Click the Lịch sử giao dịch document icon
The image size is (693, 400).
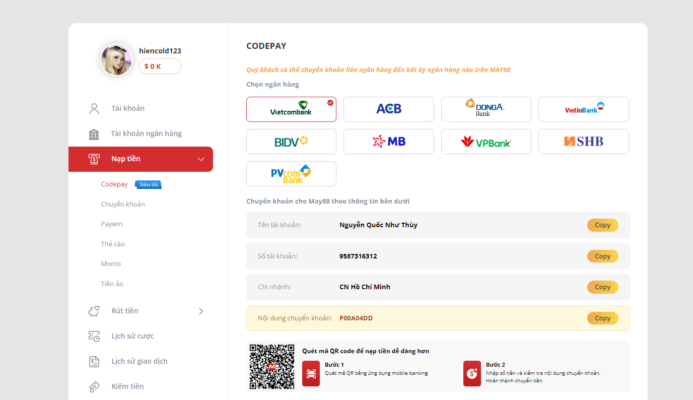click(94, 362)
